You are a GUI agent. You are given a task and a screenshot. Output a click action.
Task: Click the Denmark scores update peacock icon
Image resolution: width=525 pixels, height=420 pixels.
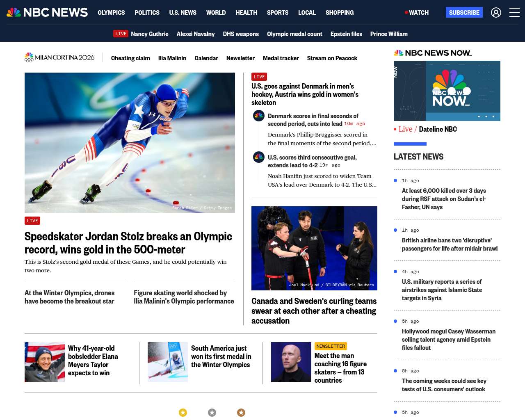click(259, 116)
